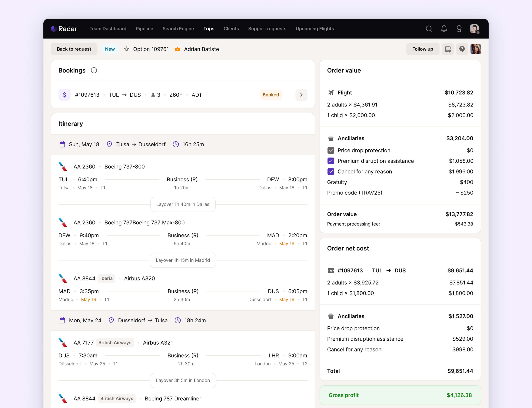The width and height of the screenshot is (532, 408).
Task: Uncheck Cancel for any reason
Action: coord(331,172)
